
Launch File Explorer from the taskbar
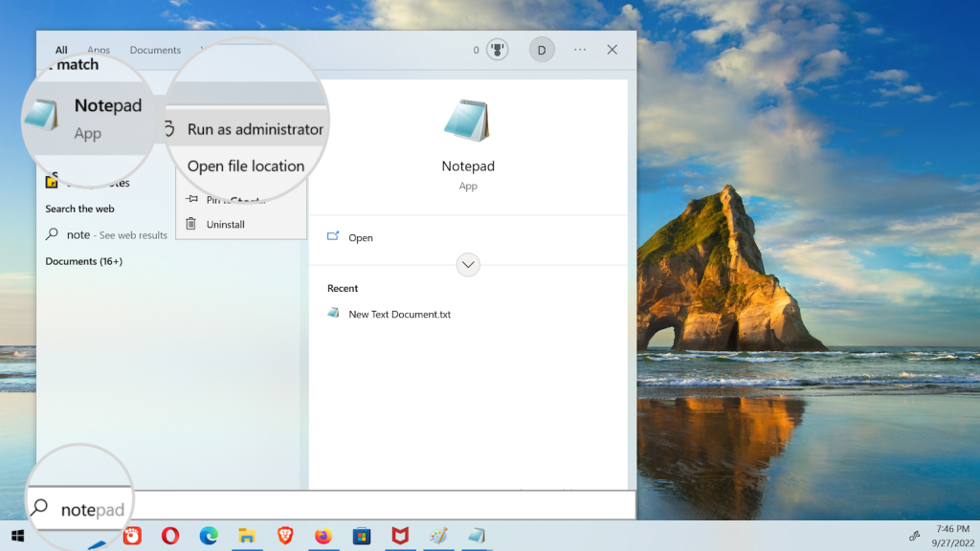pos(247,536)
